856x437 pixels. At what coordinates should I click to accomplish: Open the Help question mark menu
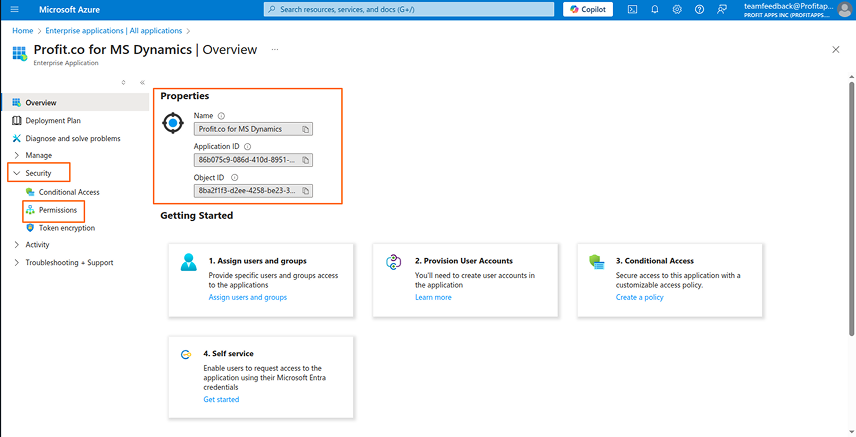699,9
